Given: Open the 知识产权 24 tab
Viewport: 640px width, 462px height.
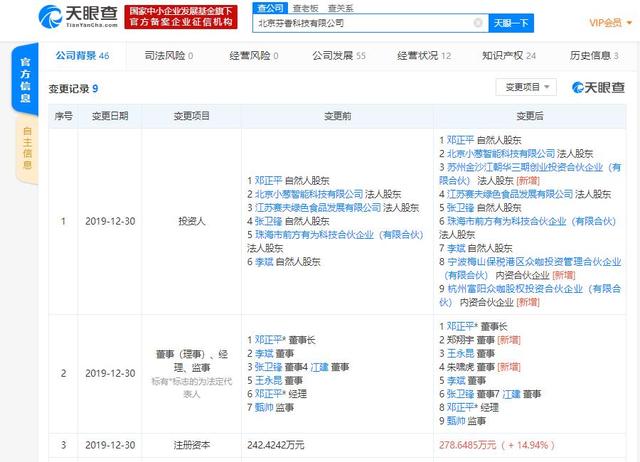Looking at the screenshot, I should coord(509,56).
